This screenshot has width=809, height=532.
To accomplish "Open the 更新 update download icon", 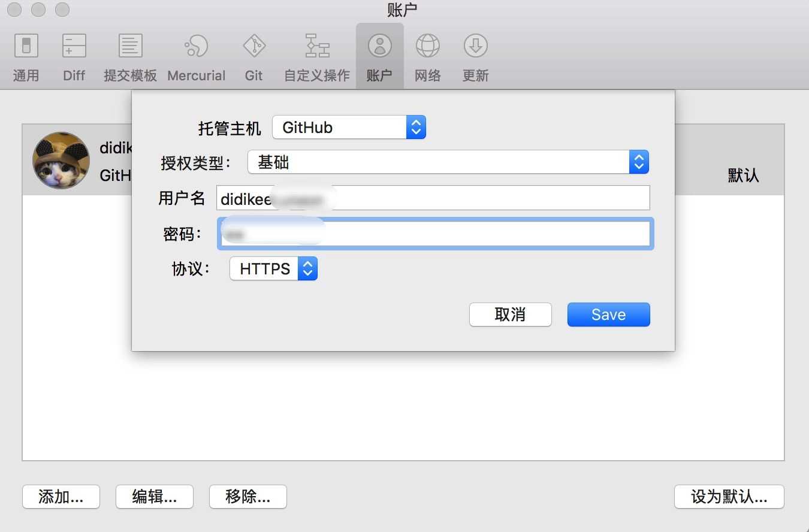I will 476,58.
